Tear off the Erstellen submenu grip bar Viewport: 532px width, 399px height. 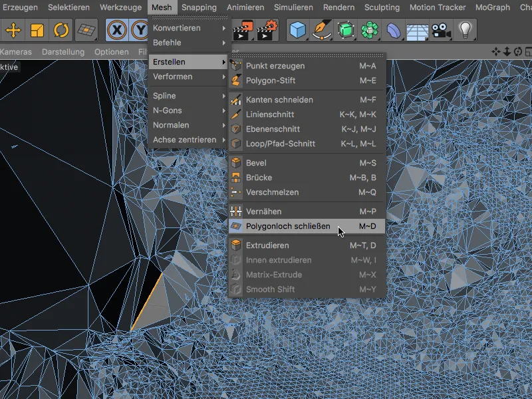(x=307, y=55)
